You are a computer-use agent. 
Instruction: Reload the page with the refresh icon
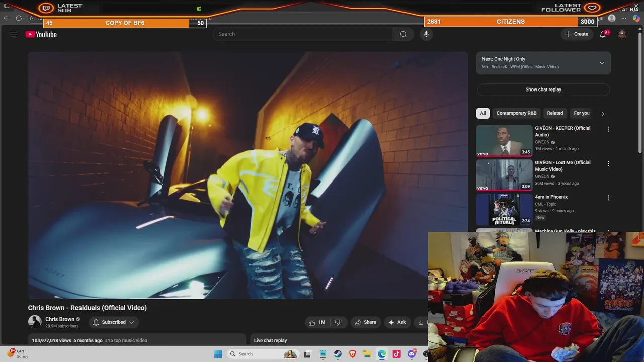coord(19,18)
